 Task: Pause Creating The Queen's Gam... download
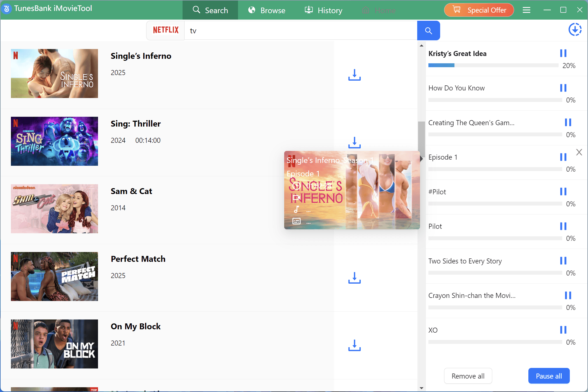[568, 122]
